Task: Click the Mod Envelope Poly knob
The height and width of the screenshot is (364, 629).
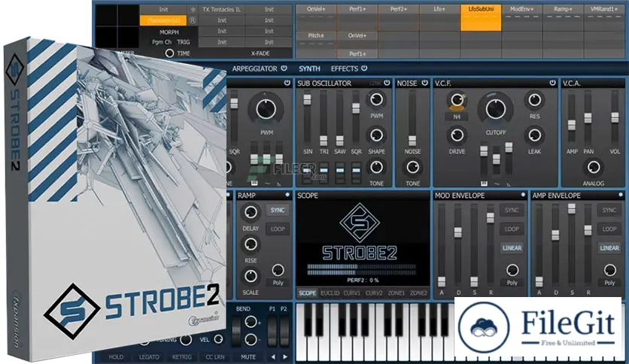Action: 512,270
